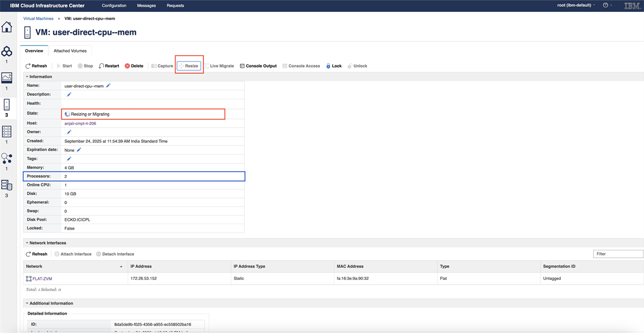Open the FLAT-ZVM network link

point(43,279)
